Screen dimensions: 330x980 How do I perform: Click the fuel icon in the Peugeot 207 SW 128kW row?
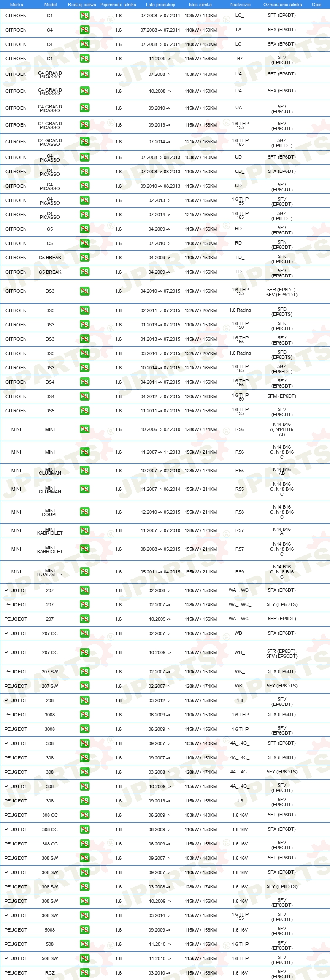(84, 686)
